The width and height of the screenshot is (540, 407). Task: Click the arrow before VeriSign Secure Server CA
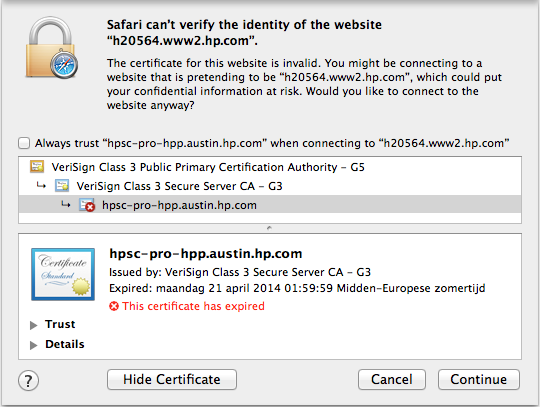41,186
